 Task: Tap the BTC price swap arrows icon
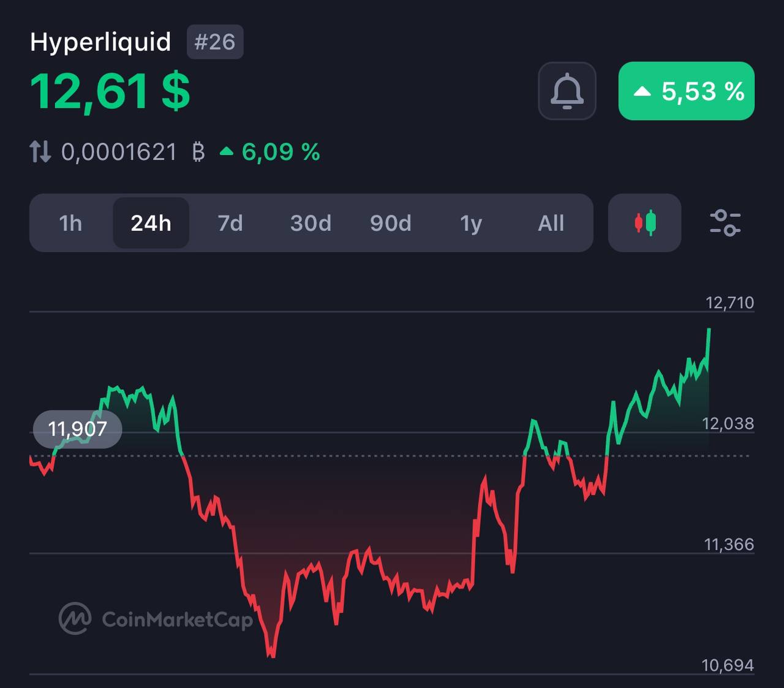[x=40, y=151]
